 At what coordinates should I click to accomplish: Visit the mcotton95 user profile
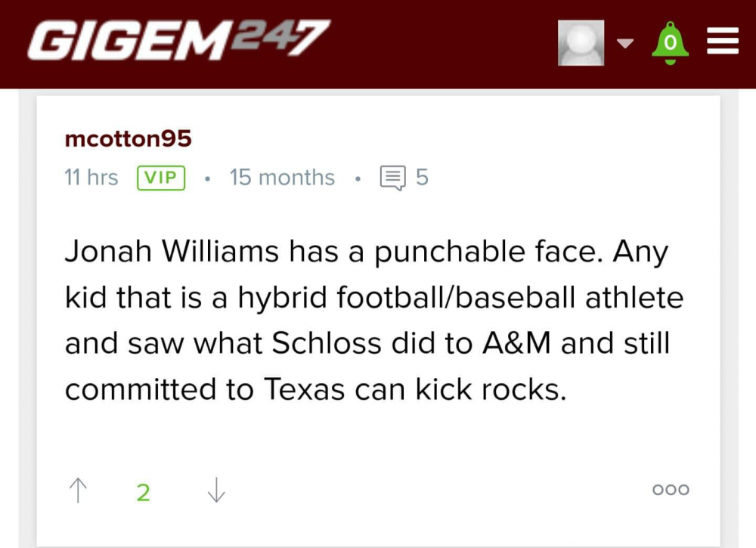point(129,139)
